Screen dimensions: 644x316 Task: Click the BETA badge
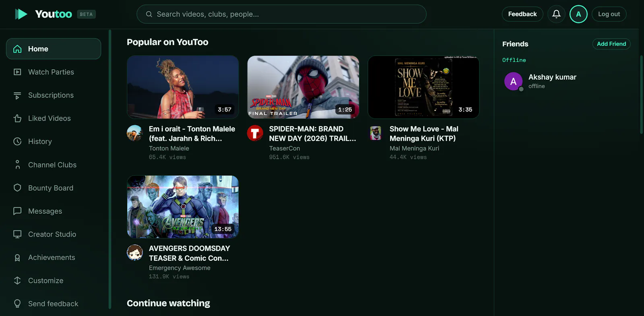click(86, 14)
